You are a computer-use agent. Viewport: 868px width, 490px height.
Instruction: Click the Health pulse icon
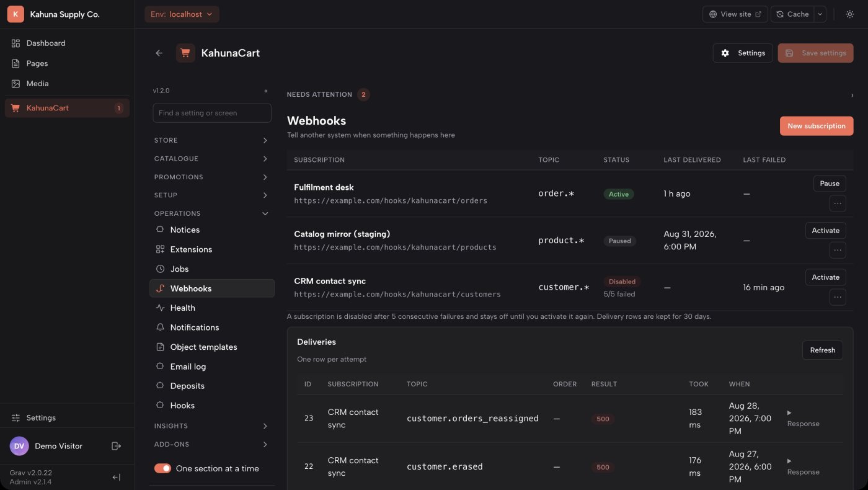[x=160, y=308]
